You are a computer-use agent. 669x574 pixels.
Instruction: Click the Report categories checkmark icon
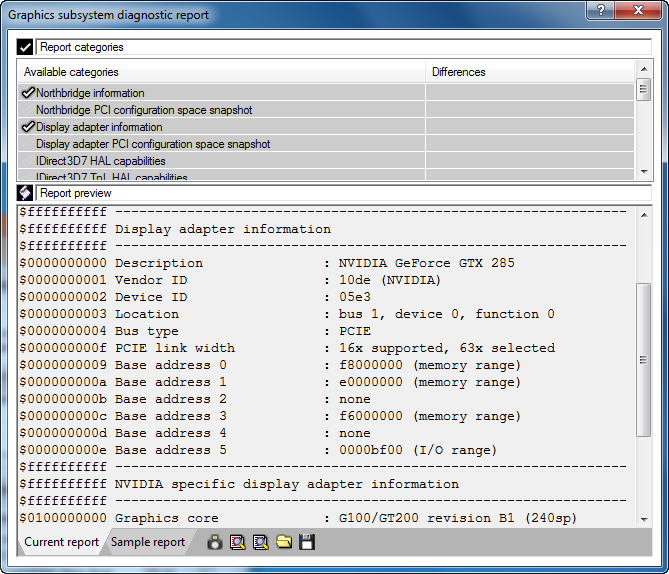(25, 47)
